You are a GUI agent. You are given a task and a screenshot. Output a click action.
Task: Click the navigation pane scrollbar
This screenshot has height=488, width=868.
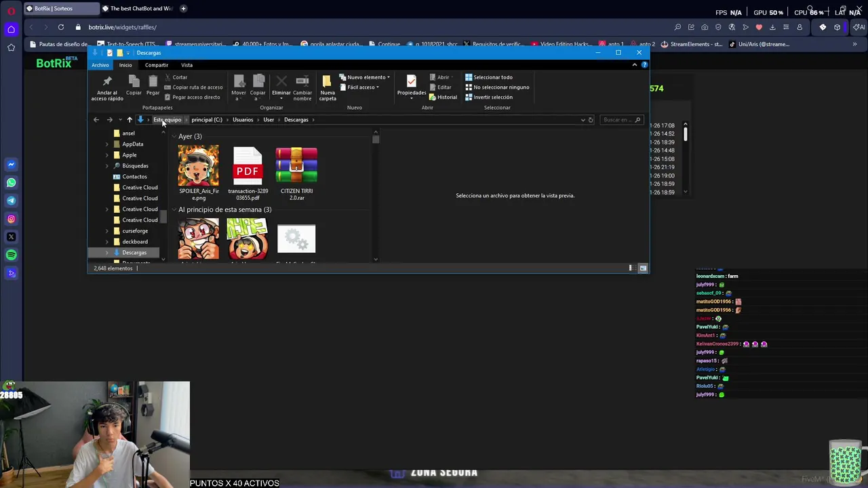[163, 217]
